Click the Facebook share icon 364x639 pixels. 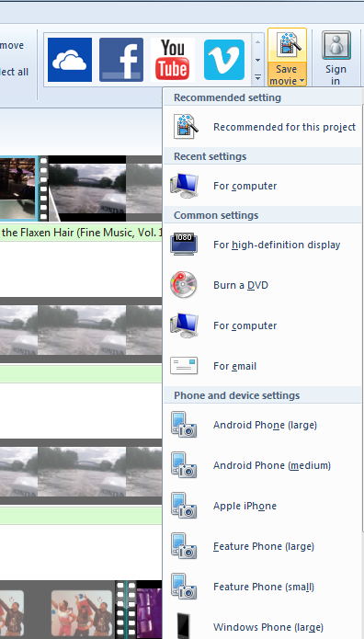coord(121,60)
